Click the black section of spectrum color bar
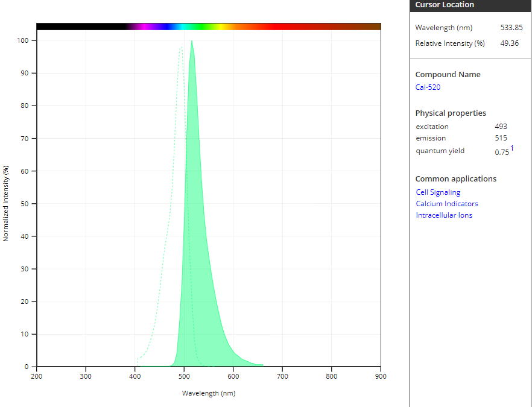This screenshot has width=532, height=407. coord(78,27)
